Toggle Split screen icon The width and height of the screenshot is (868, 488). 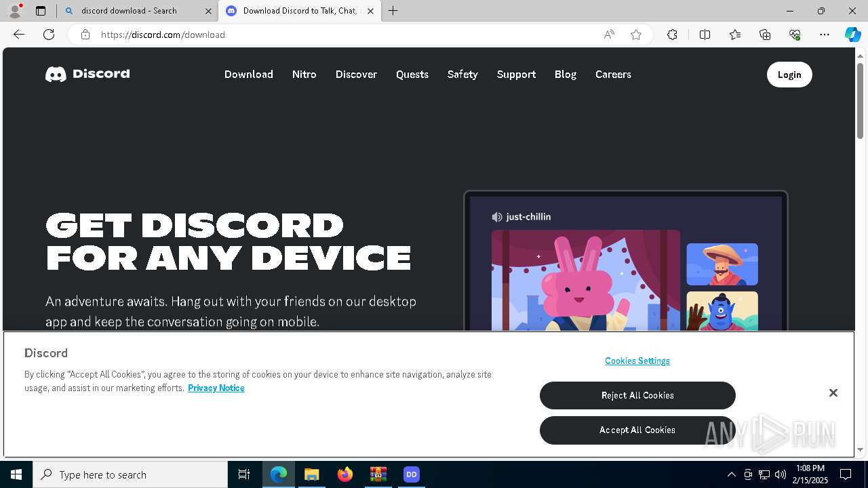[x=705, y=35]
